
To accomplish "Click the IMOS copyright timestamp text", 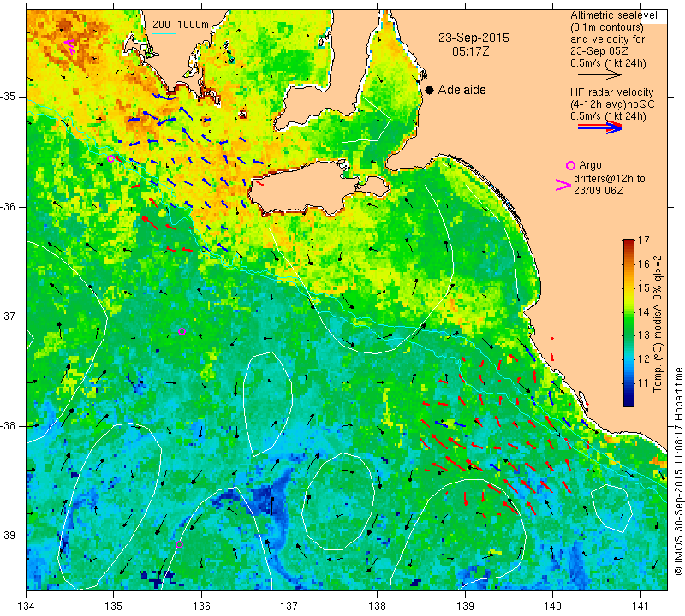I will coord(678,471).
